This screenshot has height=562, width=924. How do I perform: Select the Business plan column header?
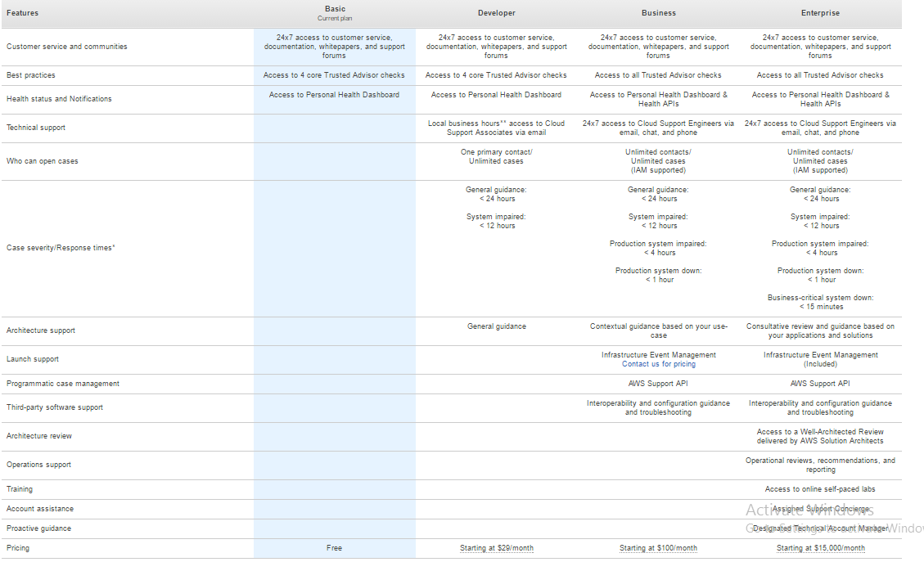tap(658, 13)
